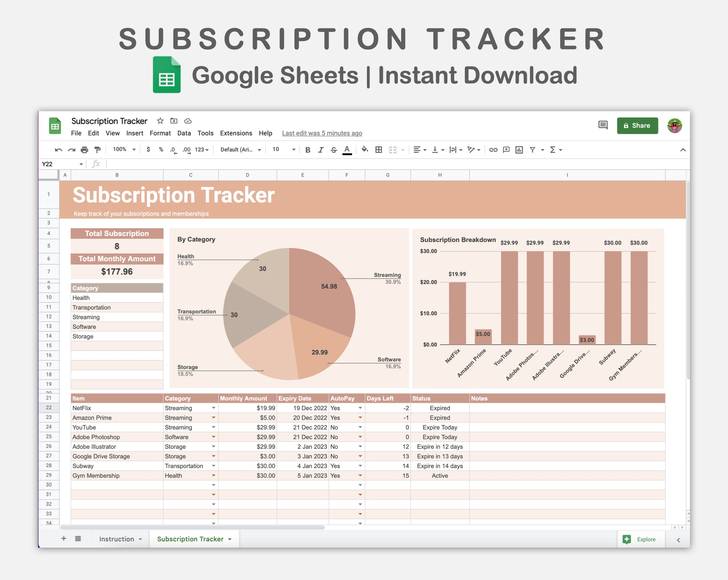Open the fill color picker
The width and height of the screenshot is (728, 580).
[364, 150]
